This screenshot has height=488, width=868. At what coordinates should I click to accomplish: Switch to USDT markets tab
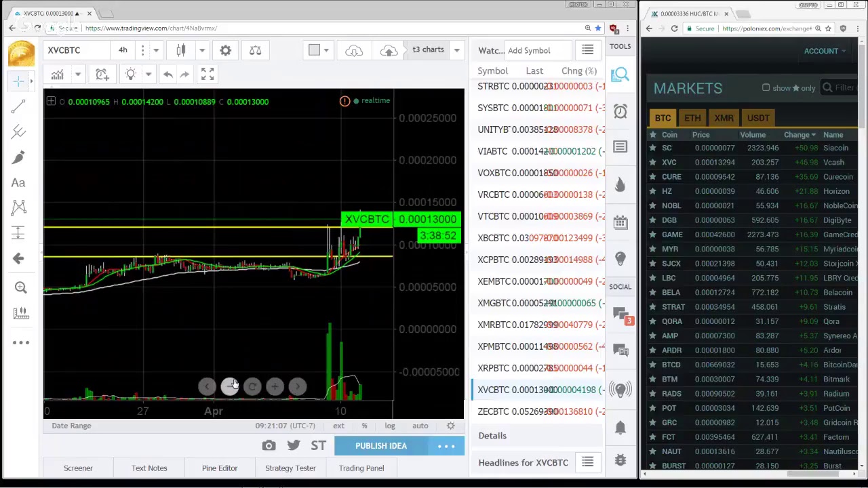click(x=758, y=118)
